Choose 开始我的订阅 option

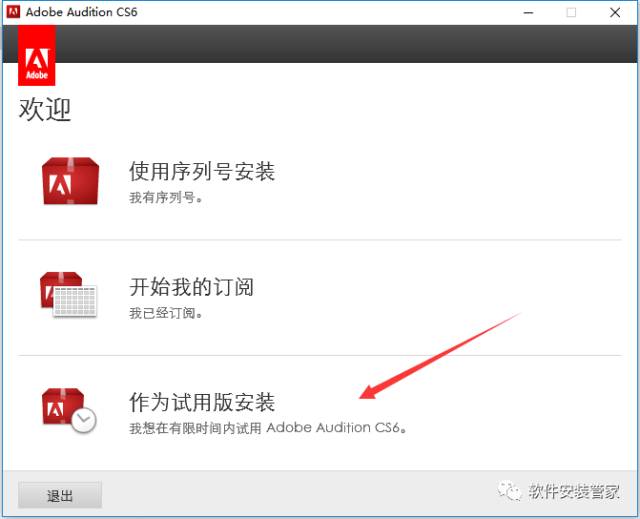[191, 287]
